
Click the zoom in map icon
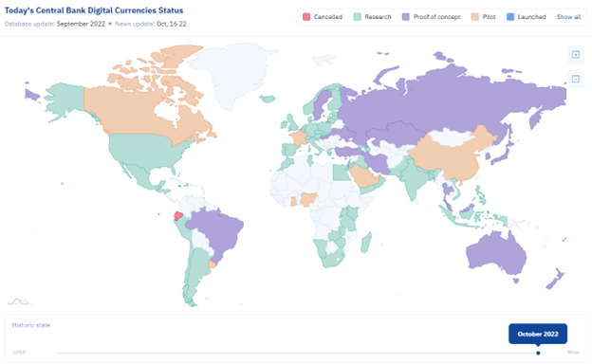pos(575,55)
